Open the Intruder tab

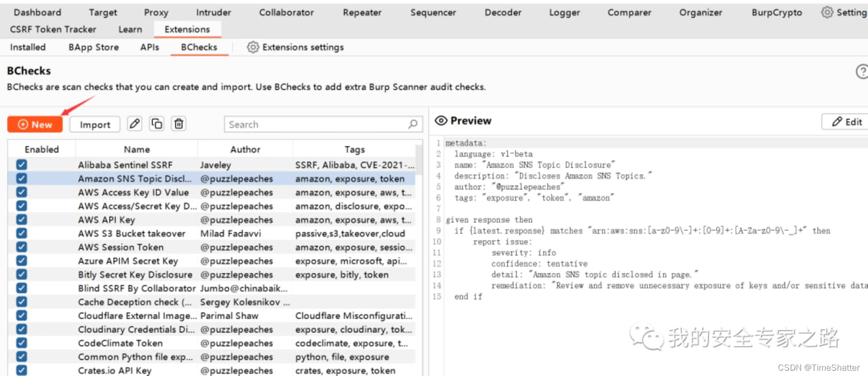213,12
